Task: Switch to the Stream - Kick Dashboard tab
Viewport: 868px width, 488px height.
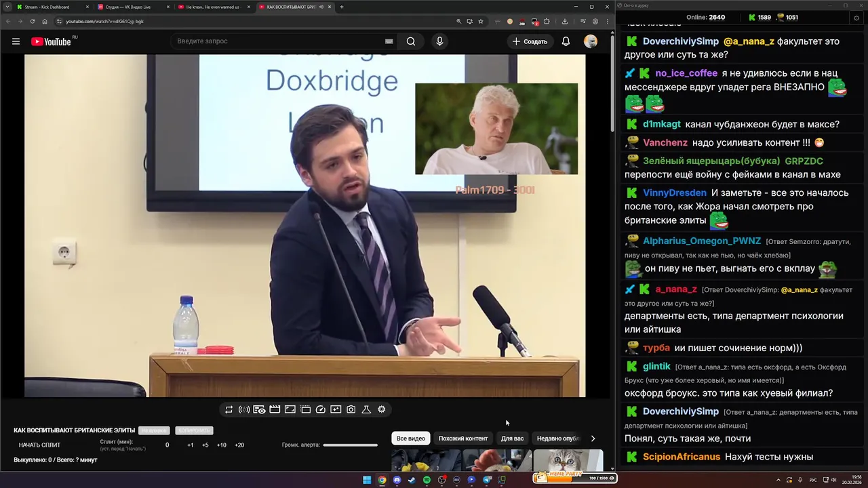Action: click(x=52, y=7)
